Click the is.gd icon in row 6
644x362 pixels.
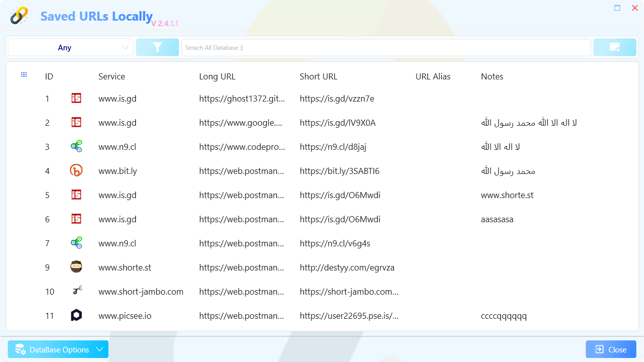coord(76,219)
